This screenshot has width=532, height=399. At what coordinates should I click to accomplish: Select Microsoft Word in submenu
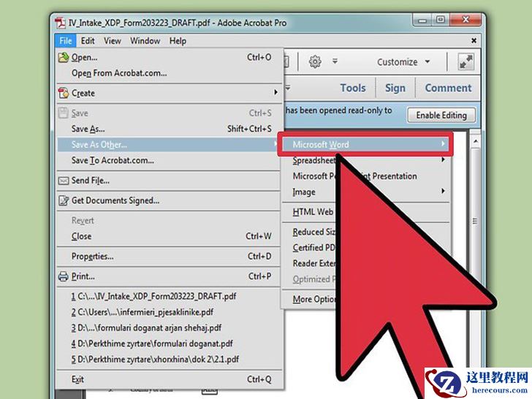365,145
